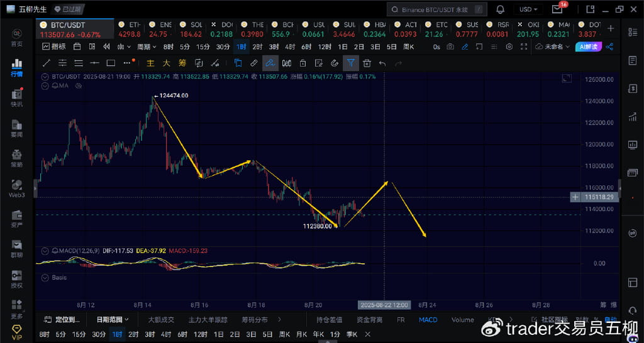Click the MACD(12,26,9) indicator label
The height and width of the screenshot is (343, 644).
(79, 251)
